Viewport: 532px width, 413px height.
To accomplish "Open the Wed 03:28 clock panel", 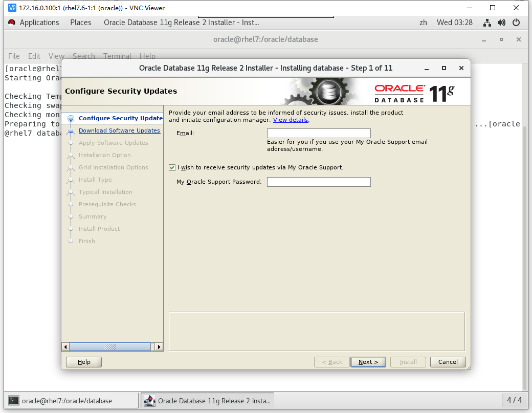I will [455, 23].
